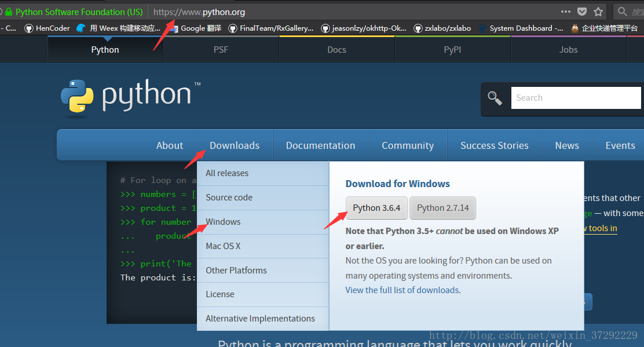644x347 pixels.
Task: Open the HenCoder bookmark
Action: (47, 28)
